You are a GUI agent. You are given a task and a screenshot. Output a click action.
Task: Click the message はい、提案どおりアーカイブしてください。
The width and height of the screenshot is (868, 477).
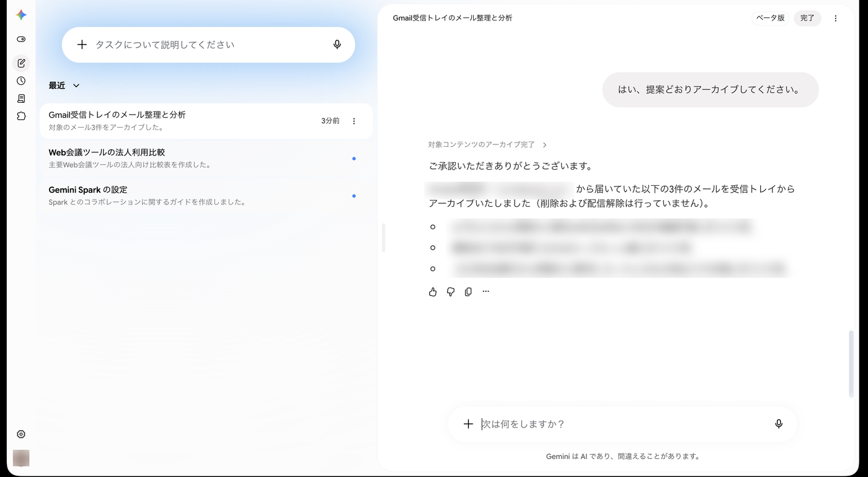point(711,90)
